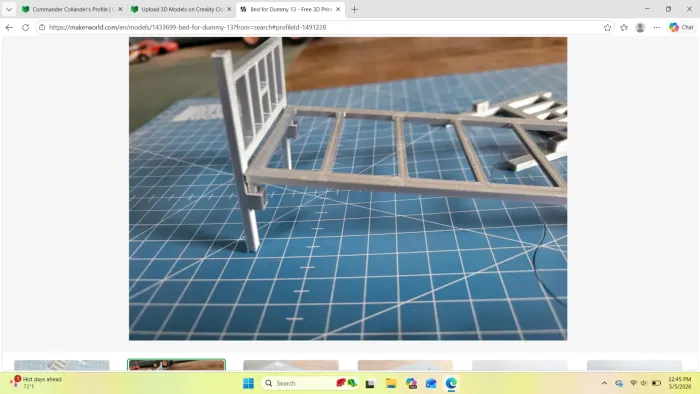Switch to Commander Collander's Profile tab
The image size is (700, 394).
(71, 9)
